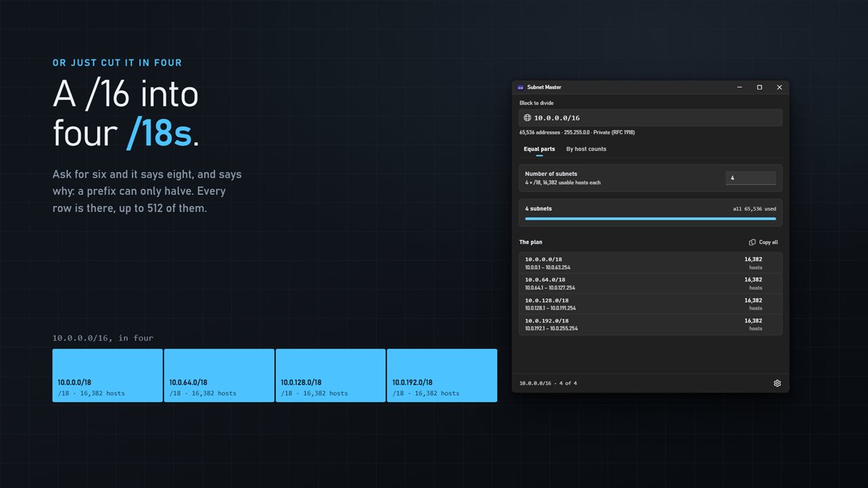Select the 10.0.192.0/18 plan row
868x488 pixels.
point(650,324)
